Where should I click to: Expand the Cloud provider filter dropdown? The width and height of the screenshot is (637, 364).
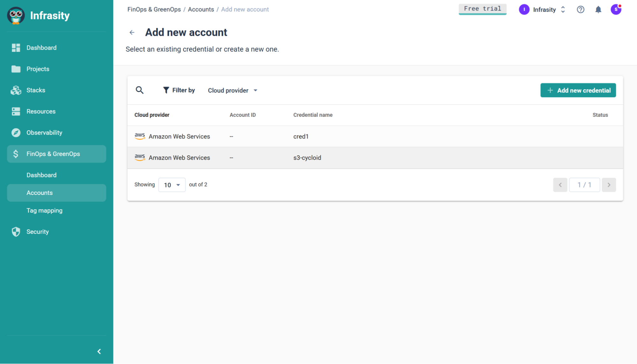click(233, 90)
